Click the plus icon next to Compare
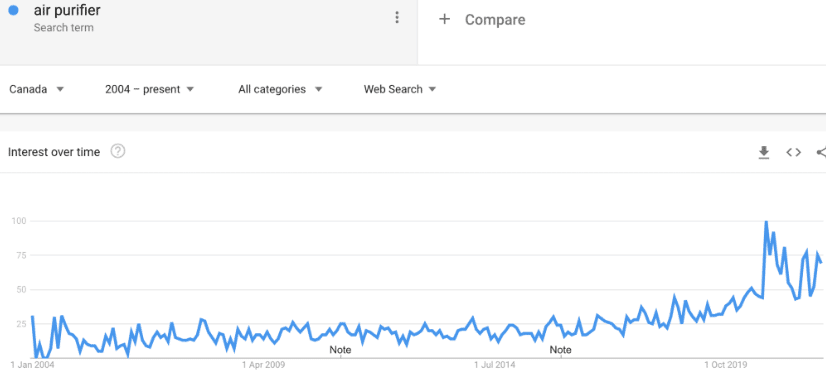Viewport: 835px width, 384px height. [444, 20]
